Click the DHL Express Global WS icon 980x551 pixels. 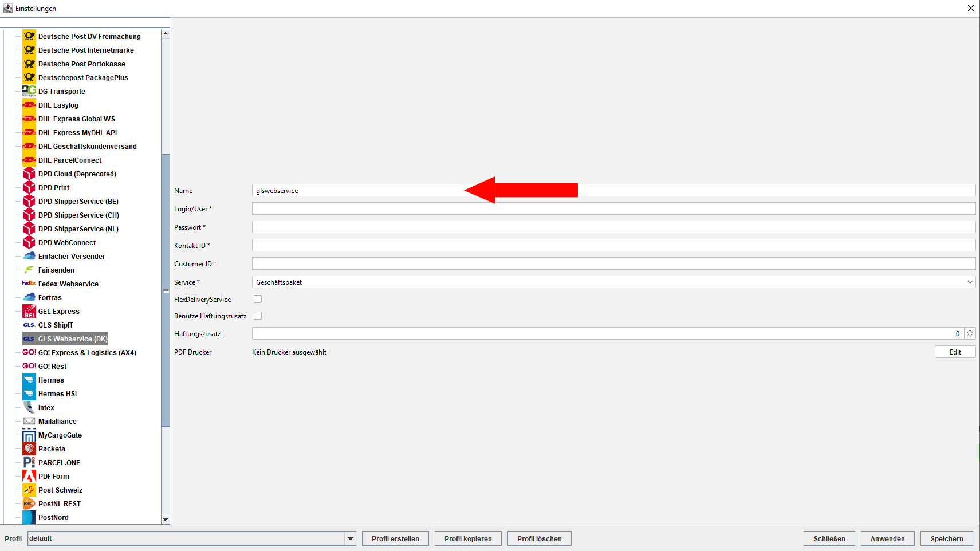pos(29,119)
